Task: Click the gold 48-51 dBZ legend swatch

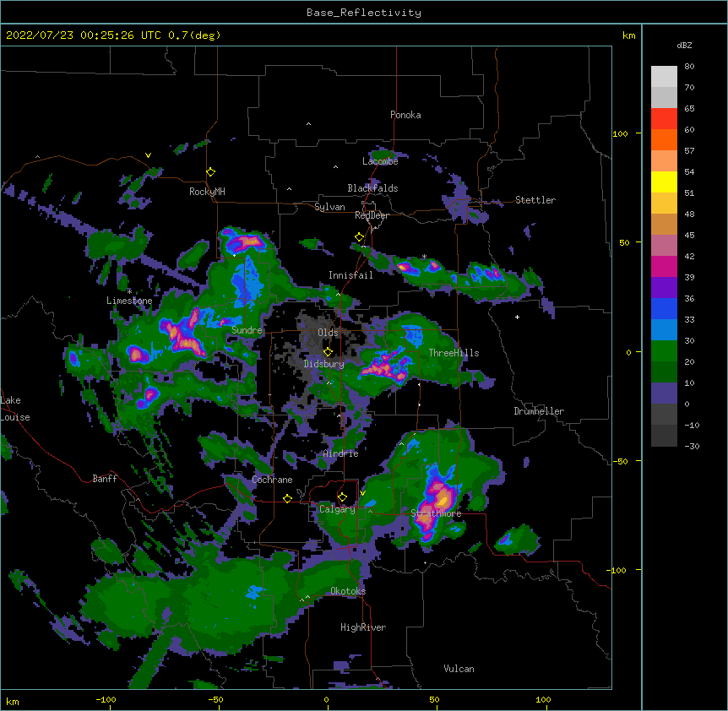Action: (x=664, y=203)
